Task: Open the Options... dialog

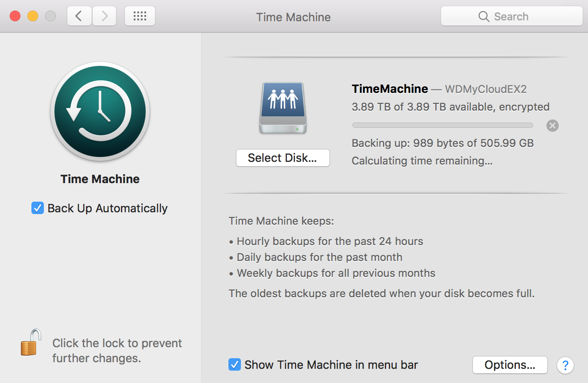Action: pos(510,365)
